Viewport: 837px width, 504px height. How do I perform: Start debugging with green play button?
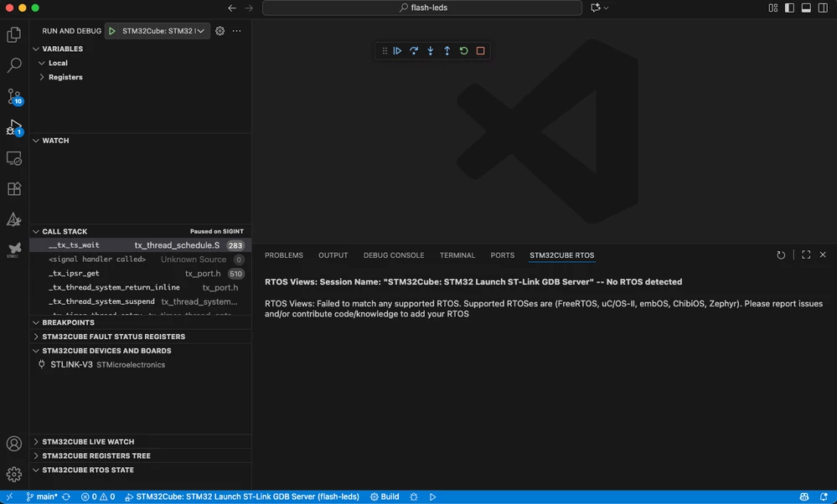(x=112, y=31)
